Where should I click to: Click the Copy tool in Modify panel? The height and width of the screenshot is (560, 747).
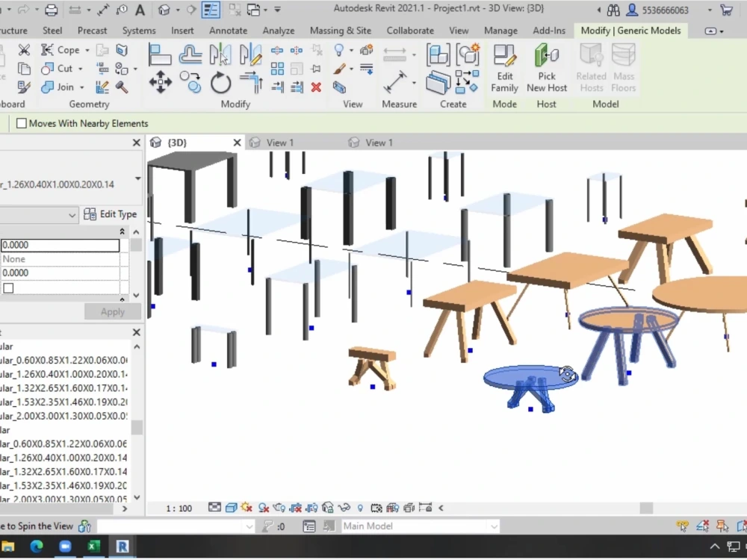click(x=191, y=82)
